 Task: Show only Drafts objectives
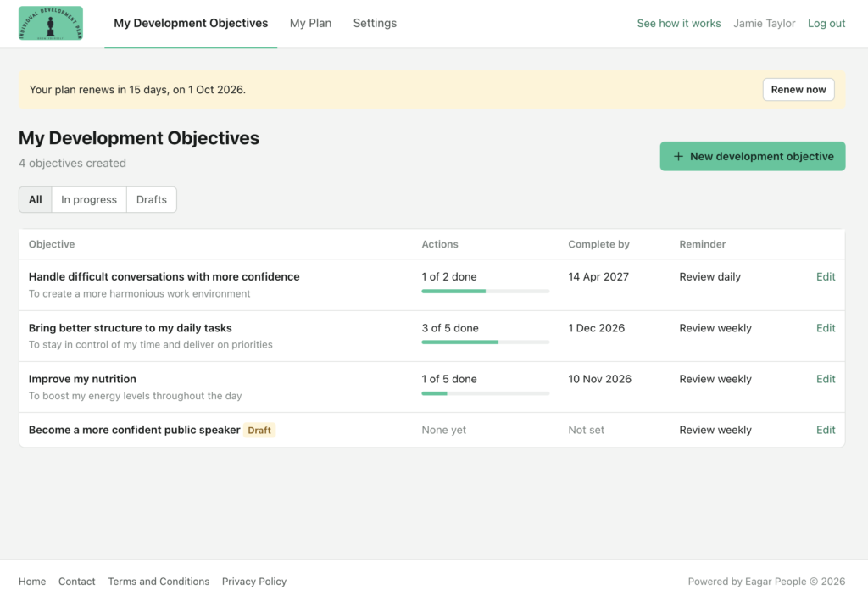152,200
